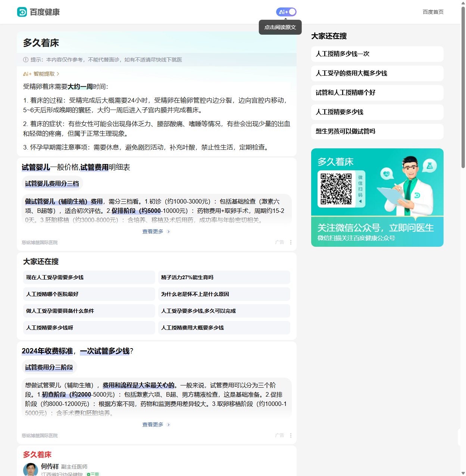
Task: Open the 百度首页 link
Action: point(433,12)
